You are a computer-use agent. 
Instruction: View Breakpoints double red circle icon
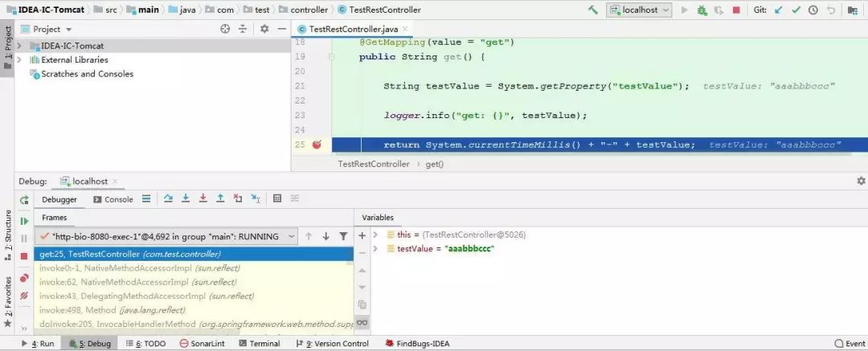tap(24, 278)
